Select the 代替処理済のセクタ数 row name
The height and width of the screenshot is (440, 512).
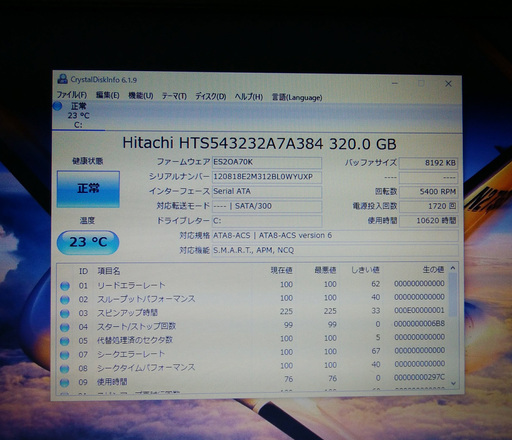tap(135, 340)
